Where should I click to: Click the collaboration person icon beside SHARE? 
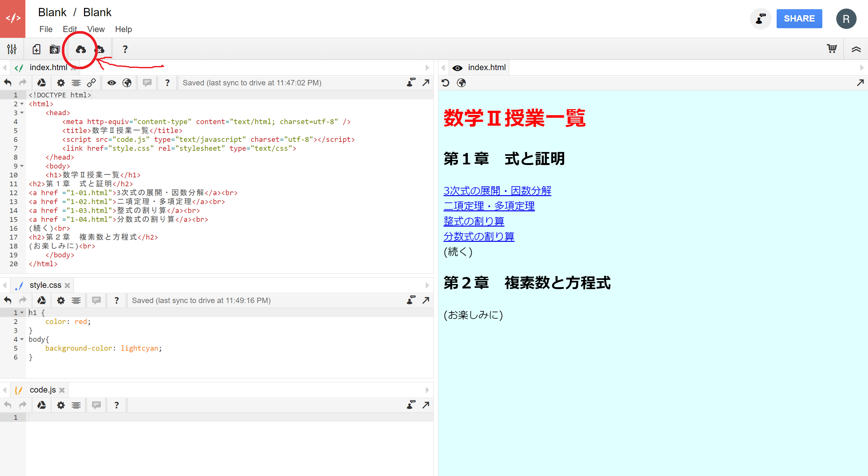click(x=760, y=18)
